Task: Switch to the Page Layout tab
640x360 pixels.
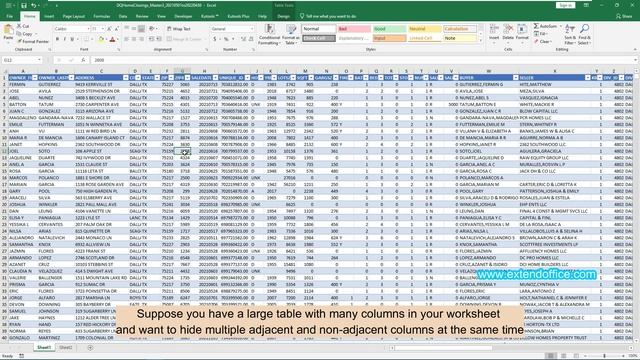Action: pyautogui.click(x=73, y=16)
